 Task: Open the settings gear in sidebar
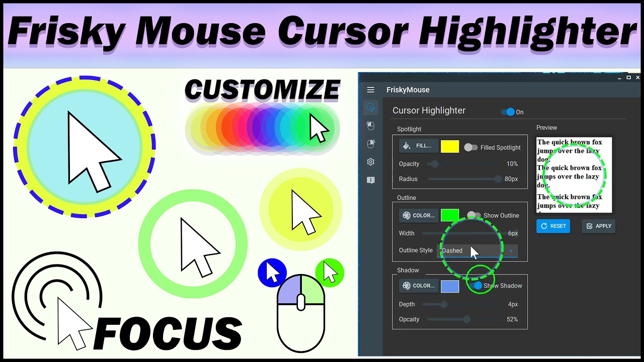(x=371, y=162)
